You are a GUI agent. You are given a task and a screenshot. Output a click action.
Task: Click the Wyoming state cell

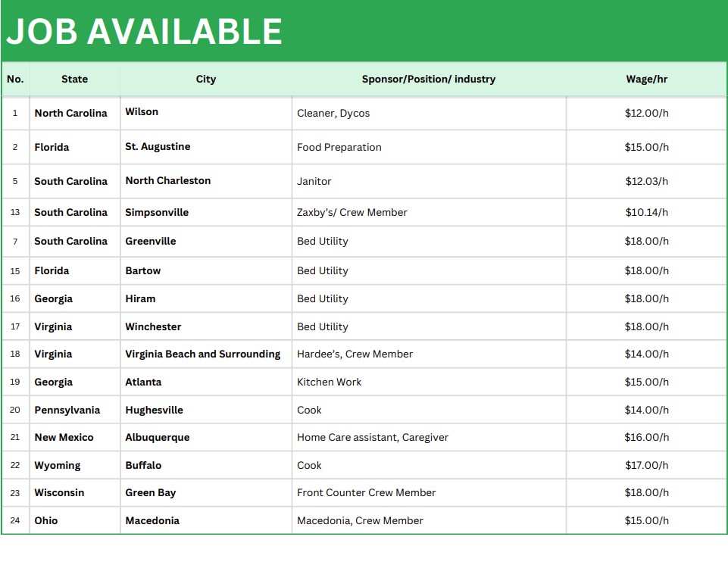tap(57, 466)
